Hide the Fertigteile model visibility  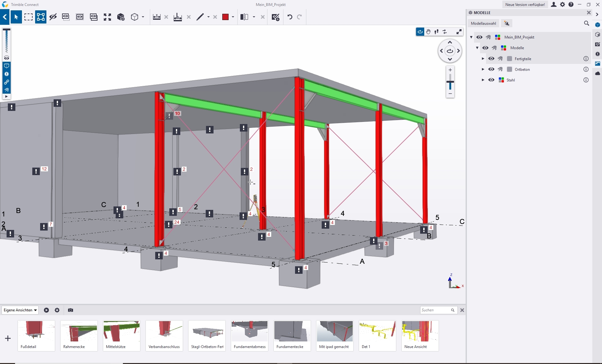pos(491,59)
